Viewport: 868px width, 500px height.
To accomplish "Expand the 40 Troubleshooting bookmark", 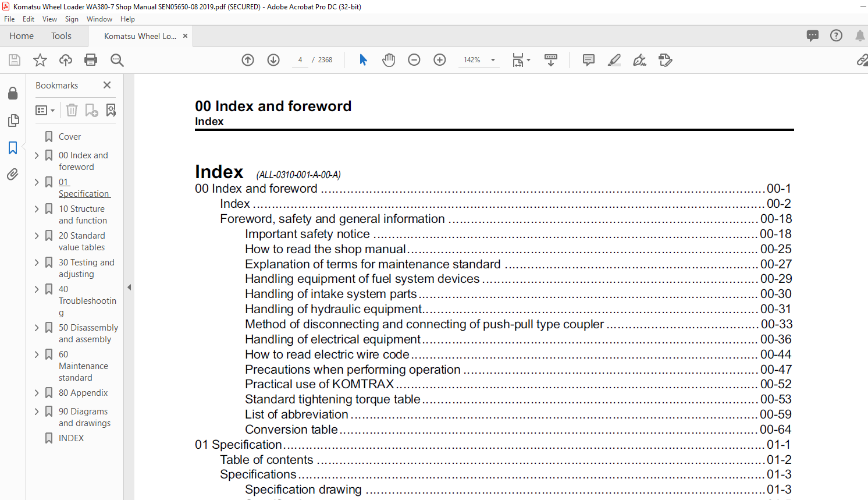I will point(37,289).
